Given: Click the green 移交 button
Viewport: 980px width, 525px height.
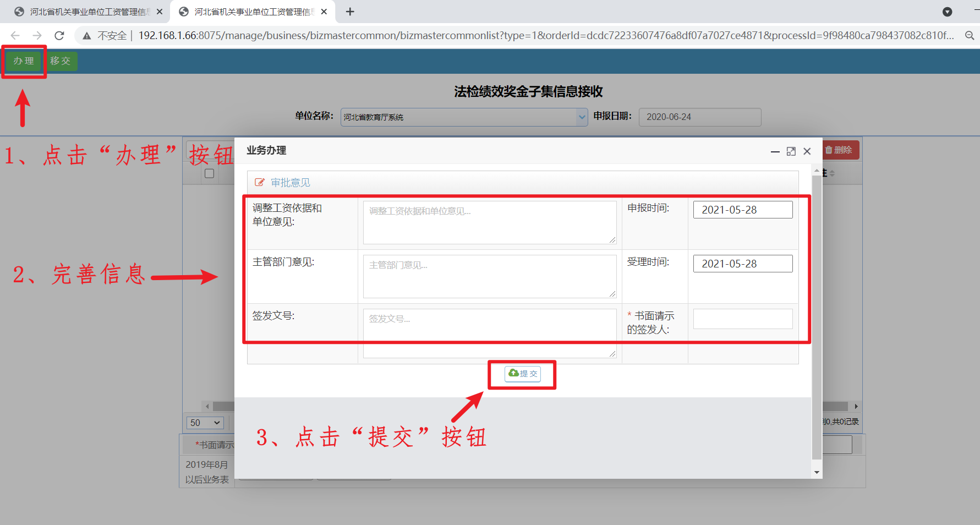Looking at the screenshot, I should point(61,61).
